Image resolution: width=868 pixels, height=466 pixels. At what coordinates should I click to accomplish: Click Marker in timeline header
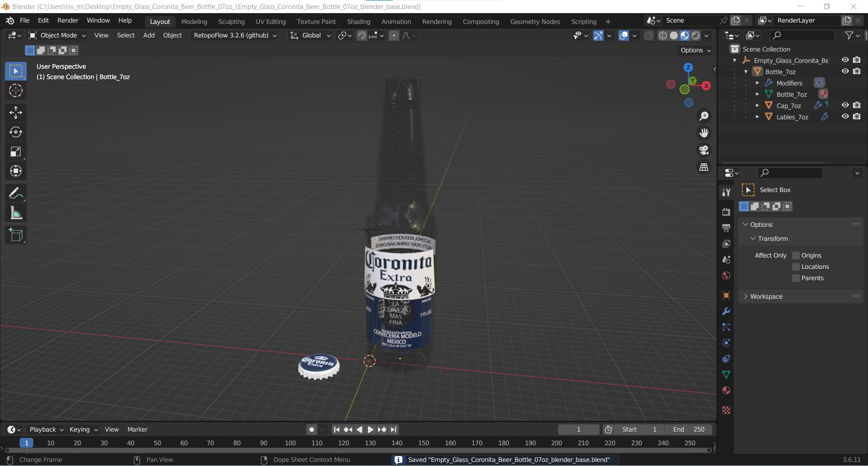pos(137,429)
